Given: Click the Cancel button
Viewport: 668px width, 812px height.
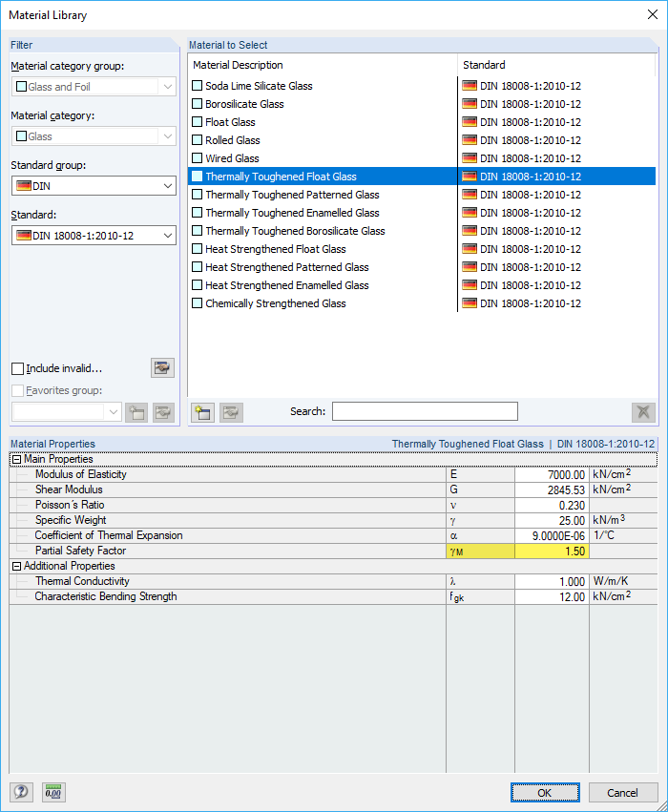Looking at the screenshot, I should click(623, 792).
